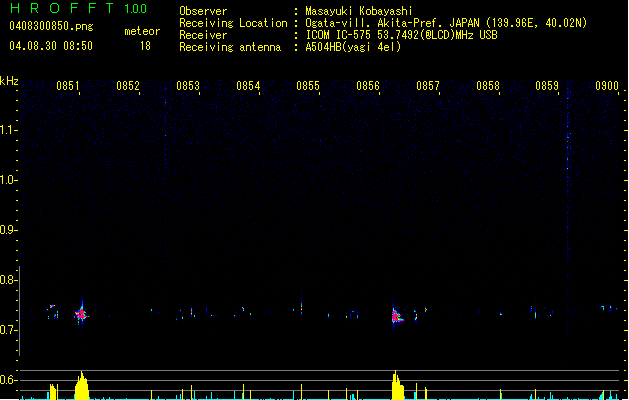Click the Receiving antenna label
629x400 pixels.
click(x=230, y=47)
